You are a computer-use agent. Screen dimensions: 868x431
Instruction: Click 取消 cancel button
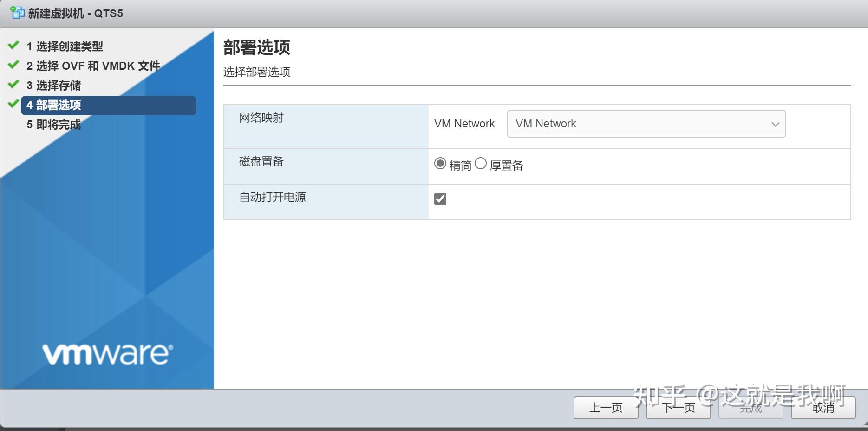pyautogui.click(x=823, y=408)
